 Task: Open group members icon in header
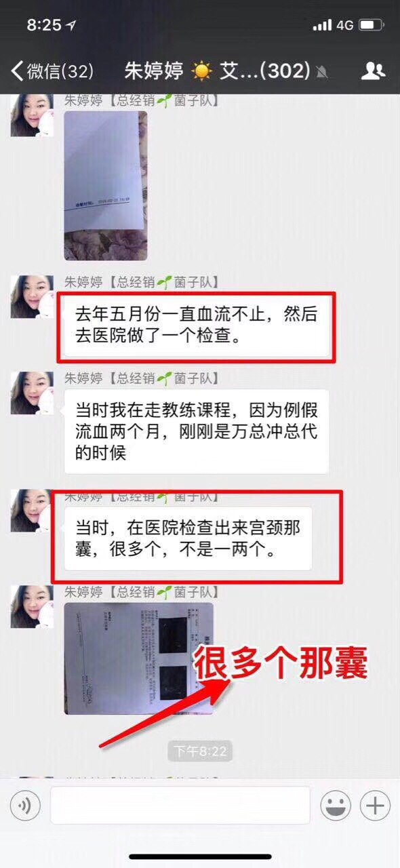pos(373,70)
